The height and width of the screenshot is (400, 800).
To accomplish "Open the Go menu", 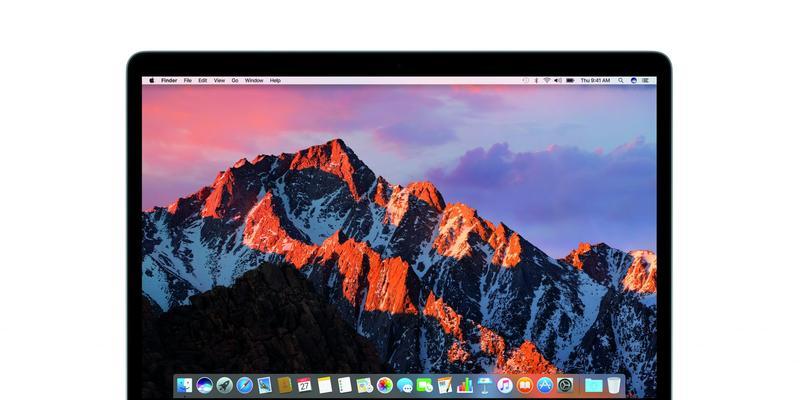I will [235, 80].
